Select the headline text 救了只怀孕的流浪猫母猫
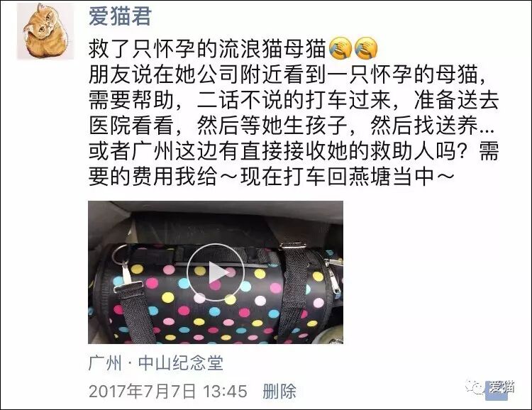Screen dimensions: 532x410 click(x=207, y=49)
